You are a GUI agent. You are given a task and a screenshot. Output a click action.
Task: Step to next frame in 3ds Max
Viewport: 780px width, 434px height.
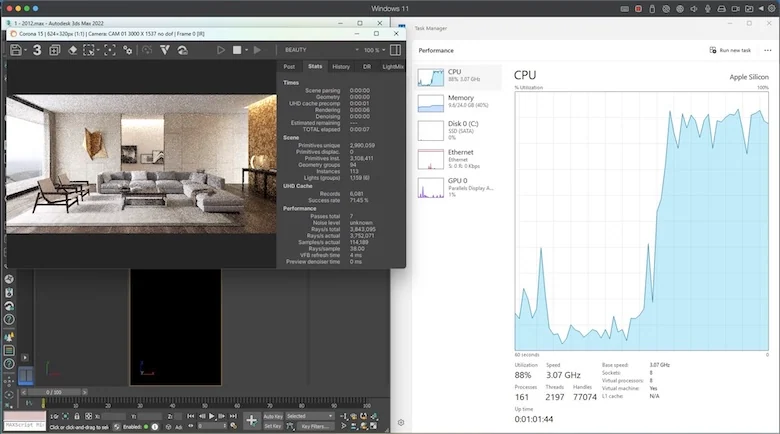tap(222, 416)
